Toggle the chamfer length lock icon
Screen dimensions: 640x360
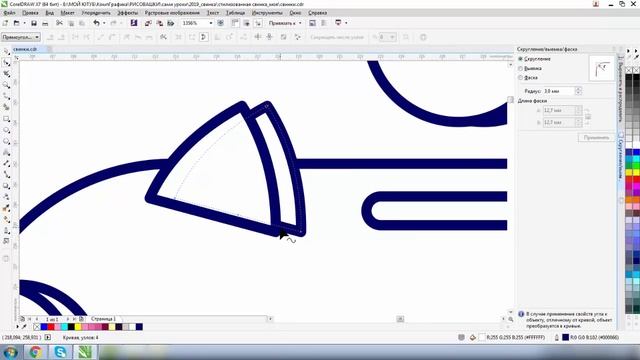[x=588, y=117]
